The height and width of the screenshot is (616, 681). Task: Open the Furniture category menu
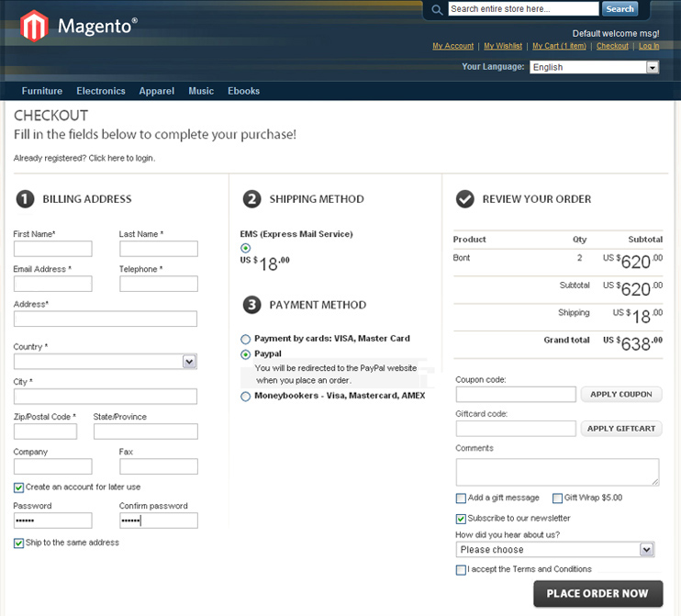[42, 91]
